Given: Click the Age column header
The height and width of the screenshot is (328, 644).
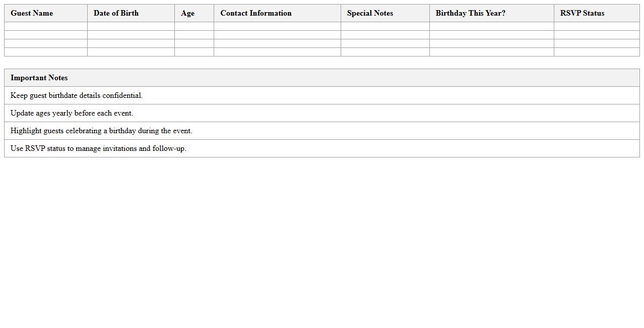Looking at the screenshot, I should [187, 13].
